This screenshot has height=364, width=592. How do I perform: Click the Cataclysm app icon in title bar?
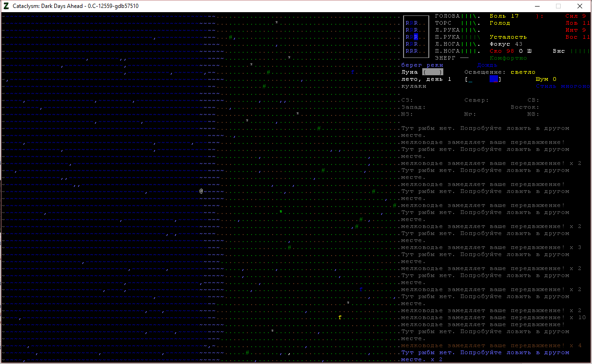point(6,6)
